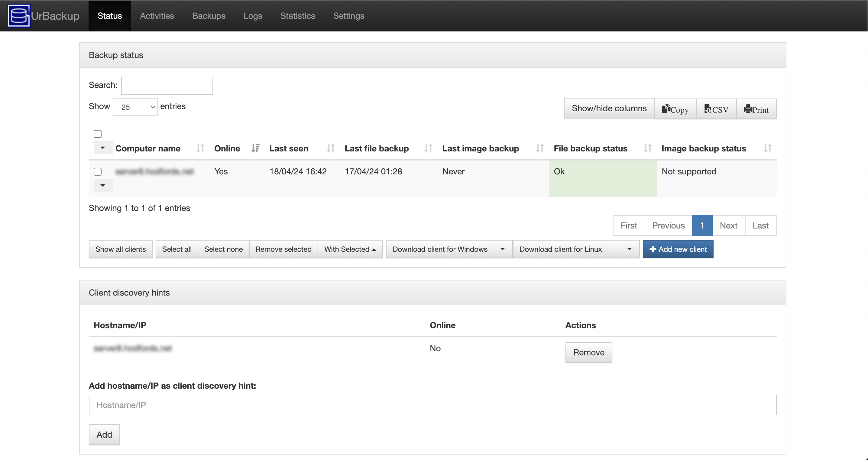Open the Show entries count dropdown
Viewport: 868px width, 460px height.
tap(135, 107)
